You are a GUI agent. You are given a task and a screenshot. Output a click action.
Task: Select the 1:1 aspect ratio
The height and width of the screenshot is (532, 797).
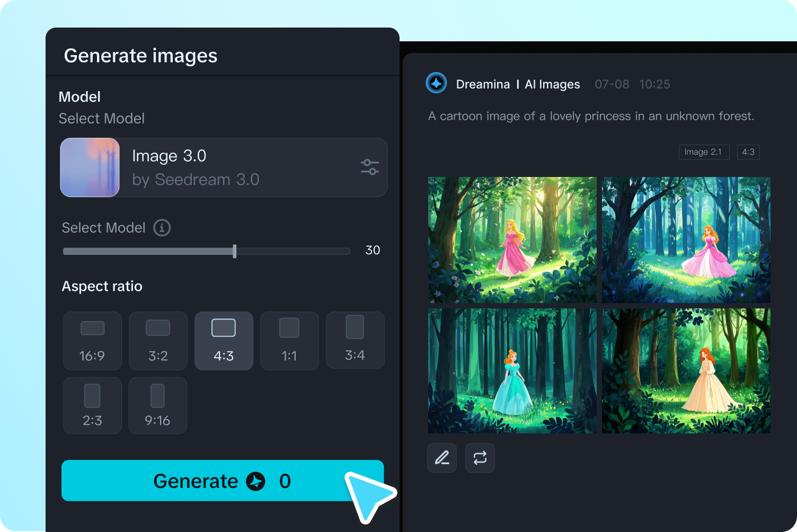(x=289, y=341)
